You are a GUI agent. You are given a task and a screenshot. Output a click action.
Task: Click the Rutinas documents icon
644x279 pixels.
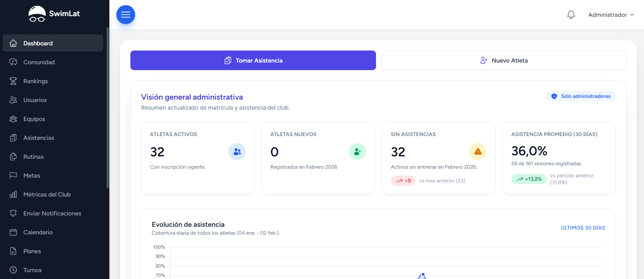point(13,157)
